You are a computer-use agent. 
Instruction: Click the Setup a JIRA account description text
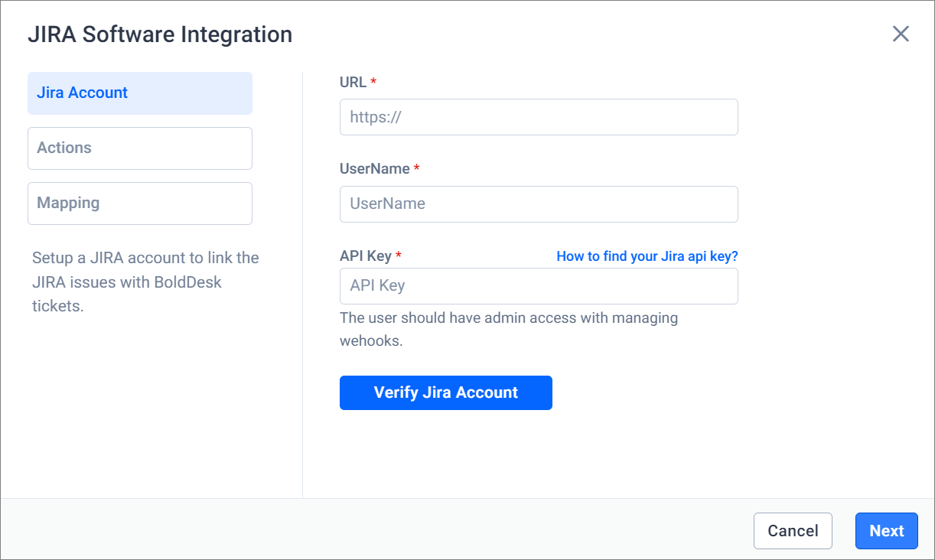[145, 282]
